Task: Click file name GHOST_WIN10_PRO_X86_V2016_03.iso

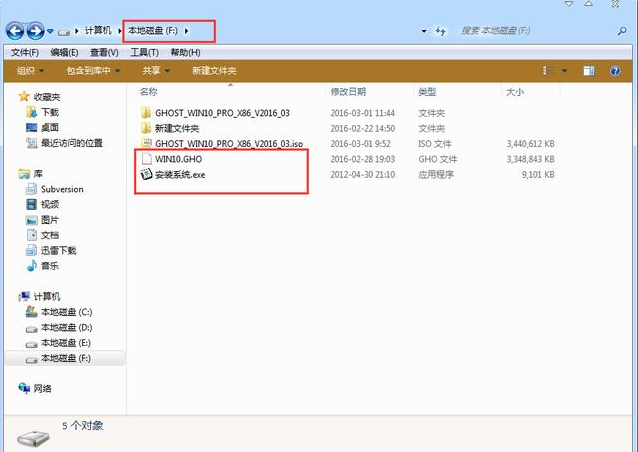Action: [x=229, y=144]
